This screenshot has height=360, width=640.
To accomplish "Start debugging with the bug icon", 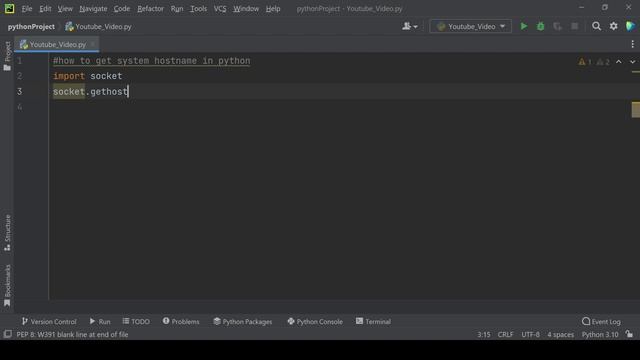I will (540, 27).
